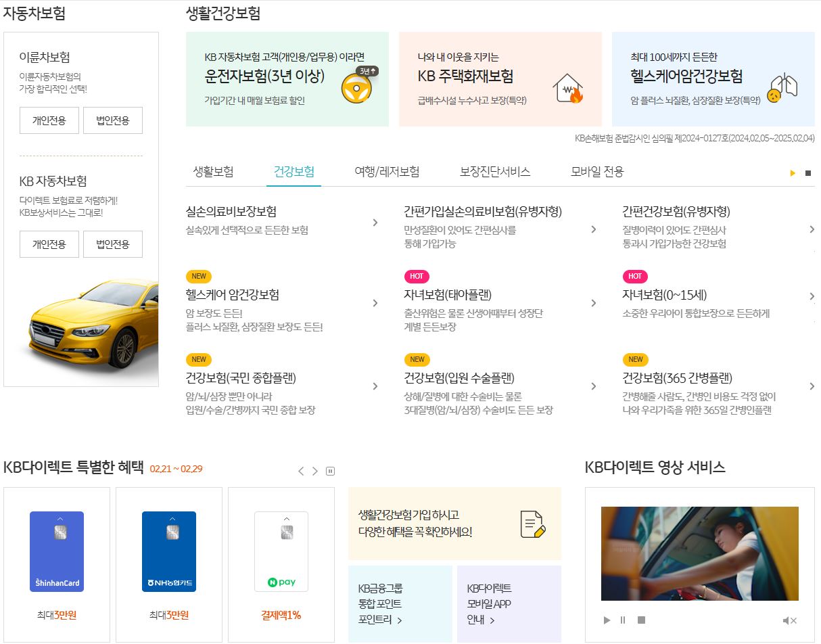Expand 자녀보험(0~15세) via its arrow
The width and height of the screenshot is (821, 644).
click(812, 296)
